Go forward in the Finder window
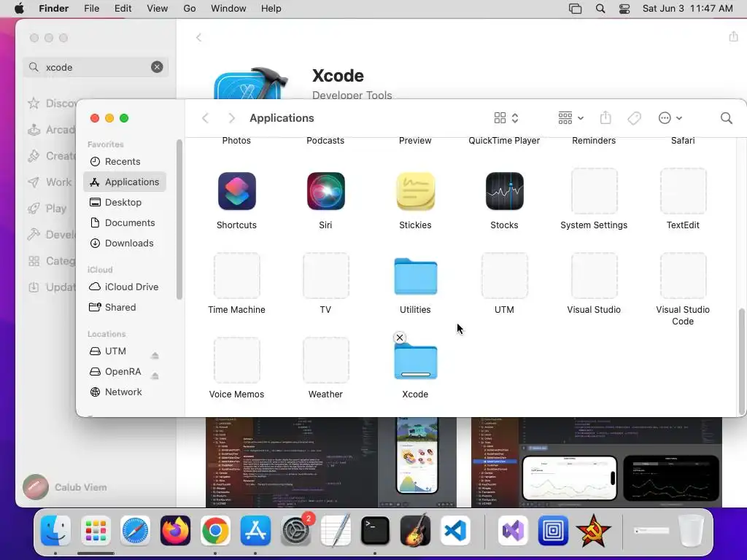The width and height of the screenshot is (747, 560). (231, 118)
